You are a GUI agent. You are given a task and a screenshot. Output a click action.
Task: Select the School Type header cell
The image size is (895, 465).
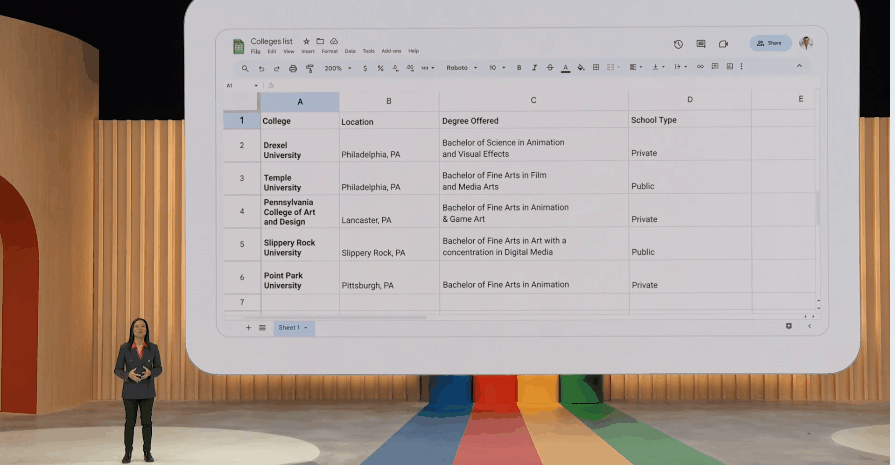(x=690, y=119)
